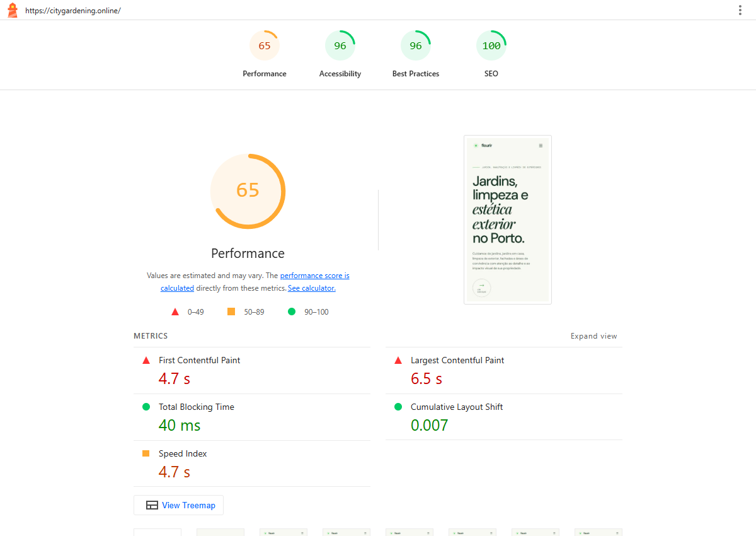Click the 0.007 metric value

(430, 426)
